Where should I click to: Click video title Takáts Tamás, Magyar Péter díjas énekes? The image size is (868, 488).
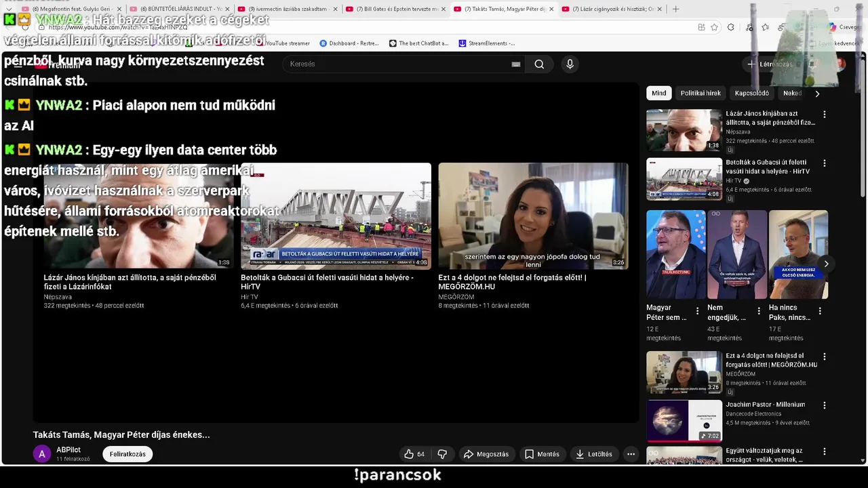click(121, 434)
